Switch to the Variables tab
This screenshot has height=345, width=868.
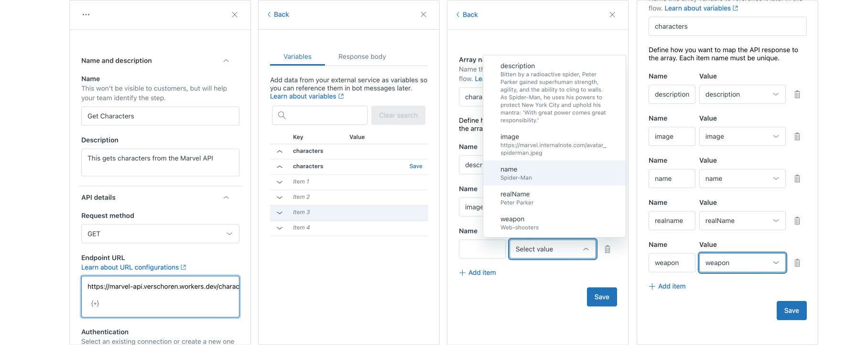pyautogui.click(x=297, y=56)
